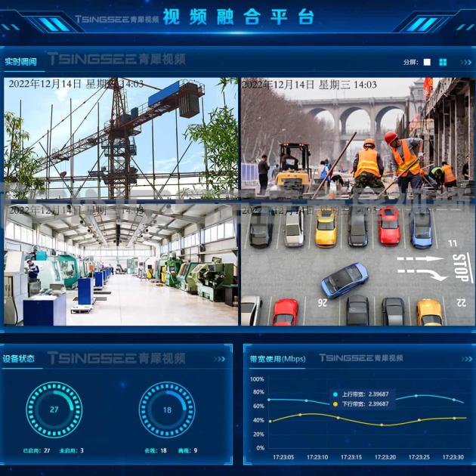Screen dimensions: 476x476
Task: Toggle the 下行带宽 yellow legend marker
Action: [x=335, y=404]
